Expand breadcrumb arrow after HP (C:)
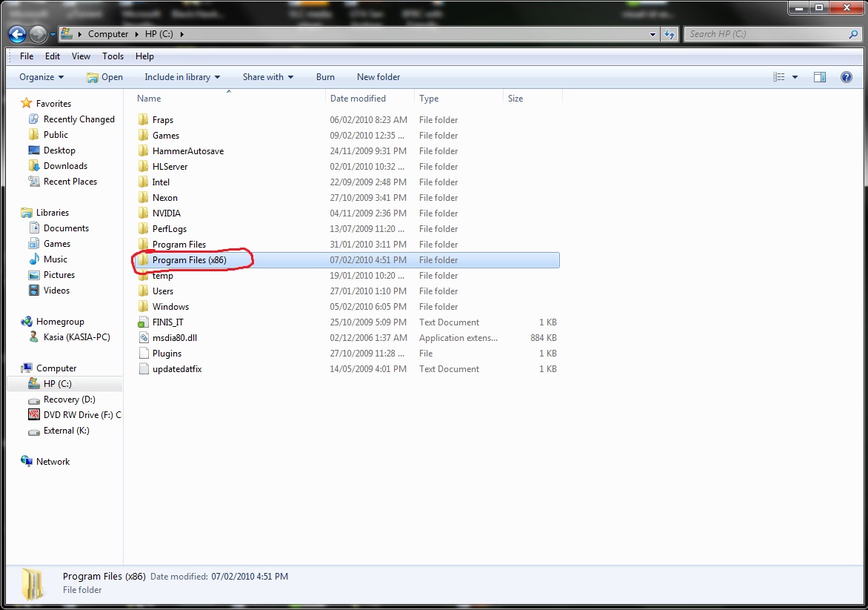Viewport: 868px width, 610px height. point(181,34)
